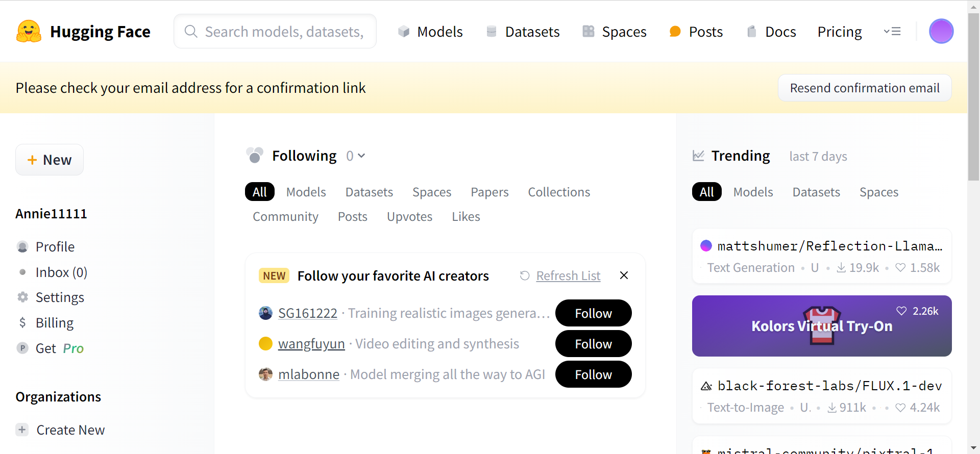Select the All tab in Following feed

[260, 192]
